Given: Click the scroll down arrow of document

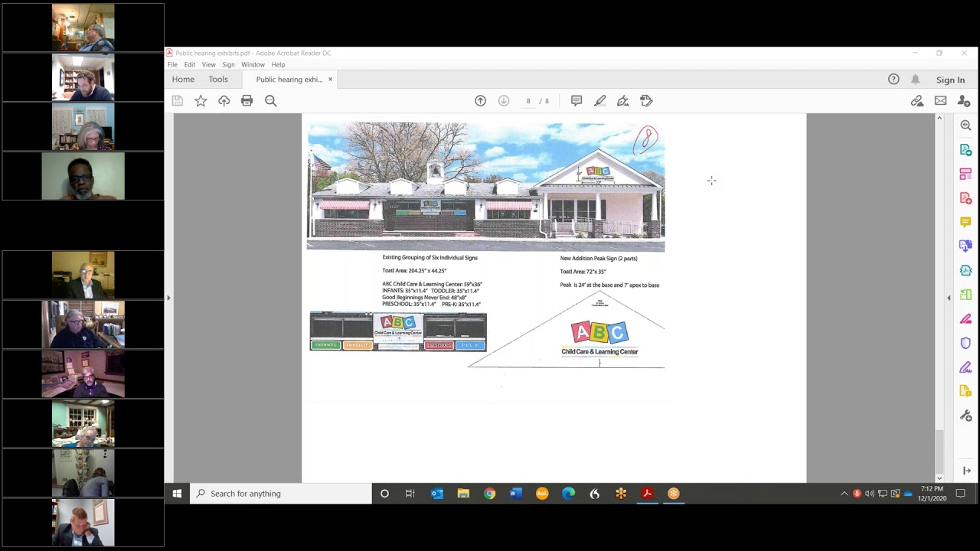Looking at the screenshot, I should pyautogui.click(x=939, y=478).
